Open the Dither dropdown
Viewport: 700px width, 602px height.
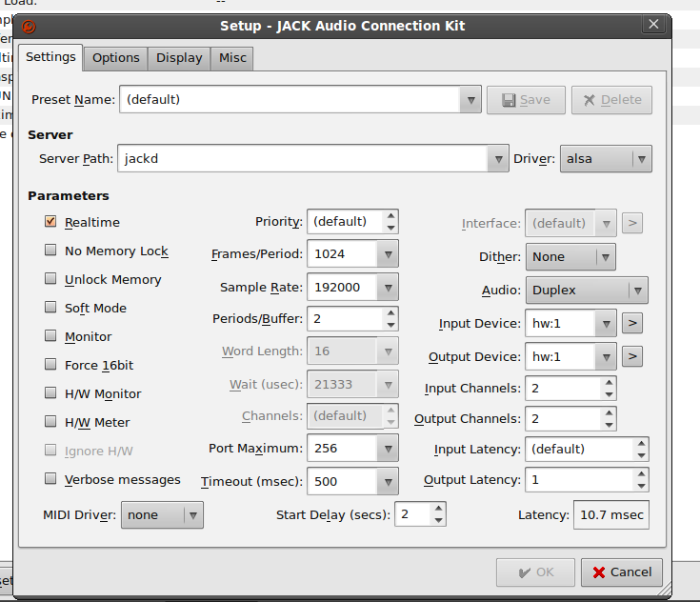tap(570, 257)
